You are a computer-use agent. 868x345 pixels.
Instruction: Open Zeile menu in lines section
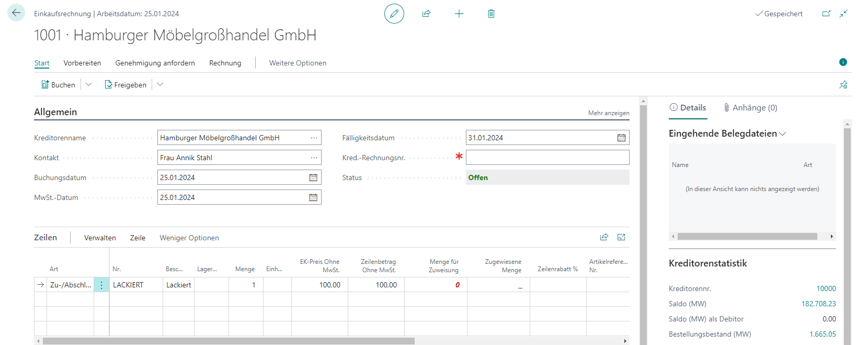(138, 238)
